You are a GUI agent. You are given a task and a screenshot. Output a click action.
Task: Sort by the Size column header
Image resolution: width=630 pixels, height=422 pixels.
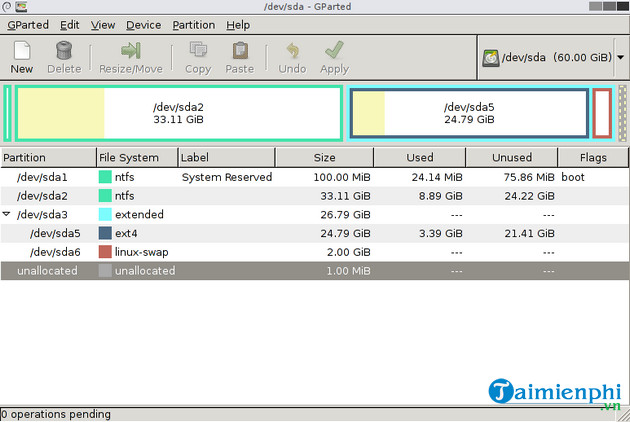(x=324, y=157)
